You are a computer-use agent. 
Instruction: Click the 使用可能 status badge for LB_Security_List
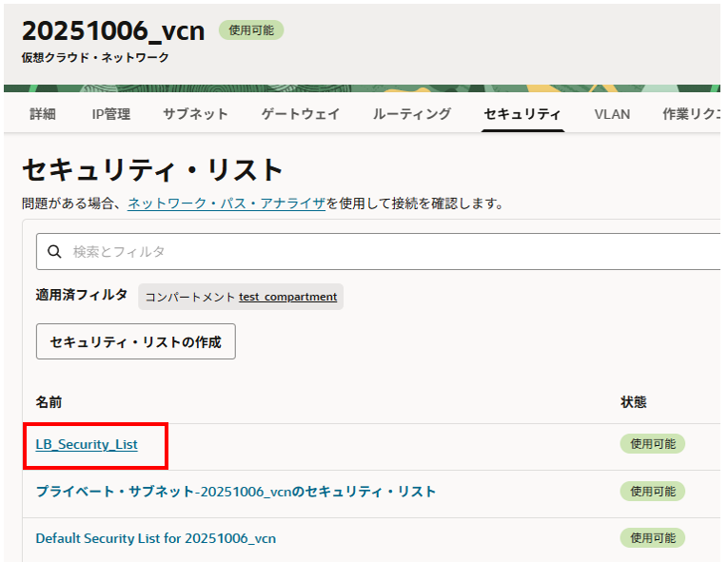tap(652, 444)
